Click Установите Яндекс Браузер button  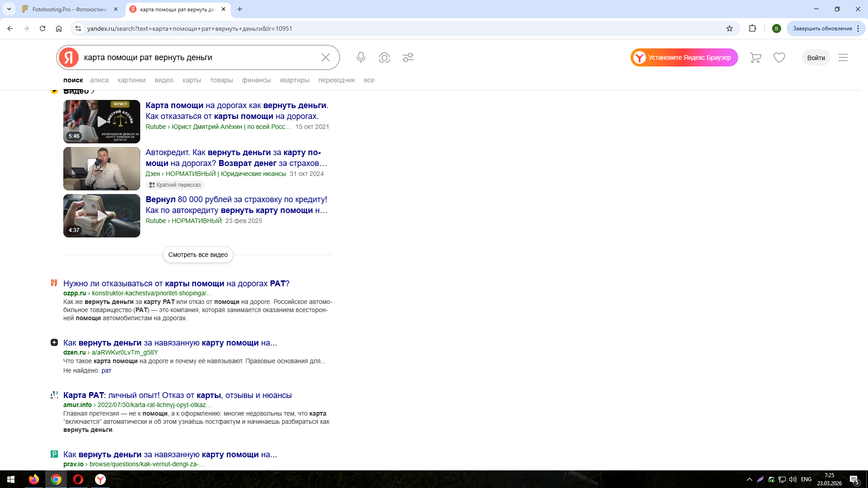[684, 57]
